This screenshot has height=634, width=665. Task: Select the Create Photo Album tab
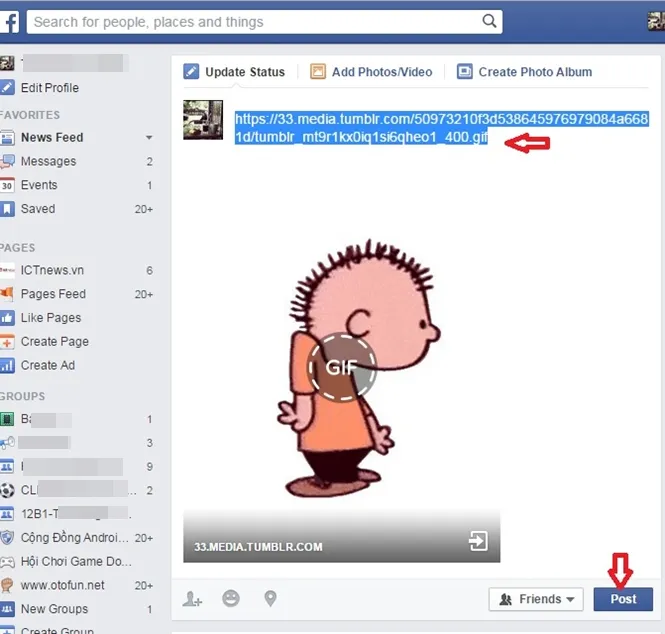(x=524, y=72)
